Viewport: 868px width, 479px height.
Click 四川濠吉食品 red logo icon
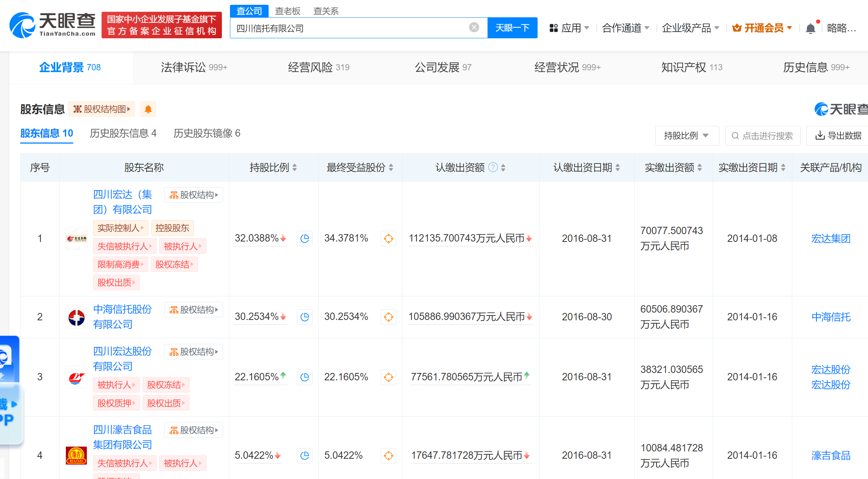(x=76, y=455)
